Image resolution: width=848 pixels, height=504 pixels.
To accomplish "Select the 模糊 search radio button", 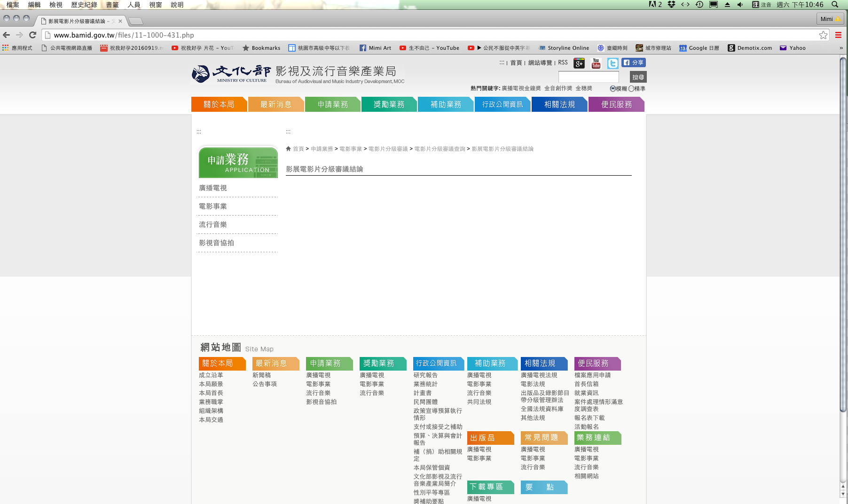I will click(612, 89).
